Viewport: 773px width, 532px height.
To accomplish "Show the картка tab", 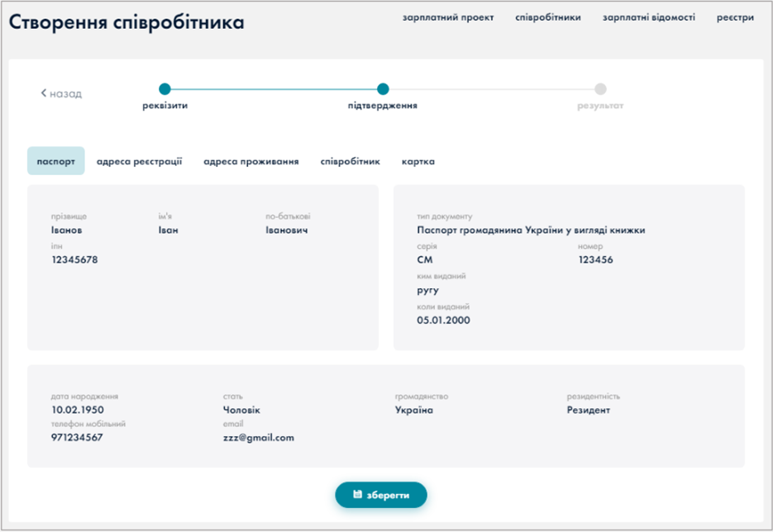I will pyautogui.click(x=418, y=162).
